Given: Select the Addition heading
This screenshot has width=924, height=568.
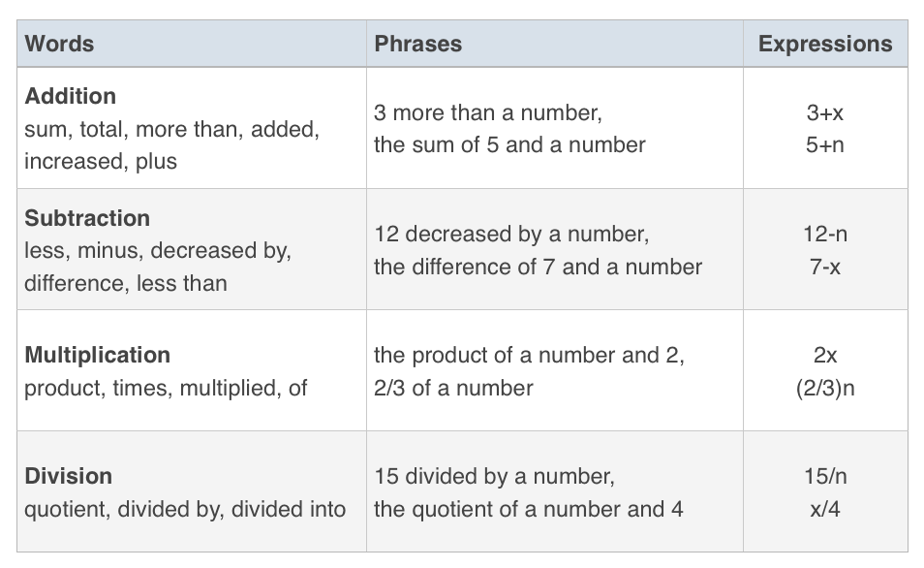Looking at the screenshot, I should [70, 96].
